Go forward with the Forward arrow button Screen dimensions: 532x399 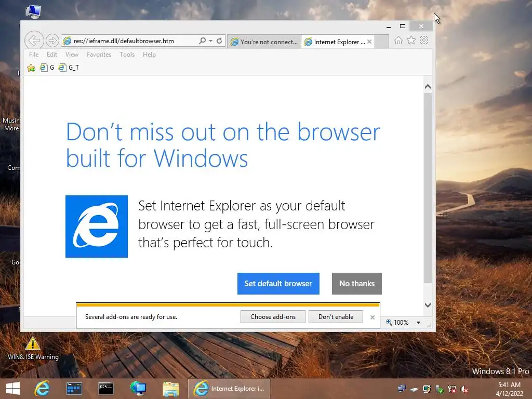52,41
